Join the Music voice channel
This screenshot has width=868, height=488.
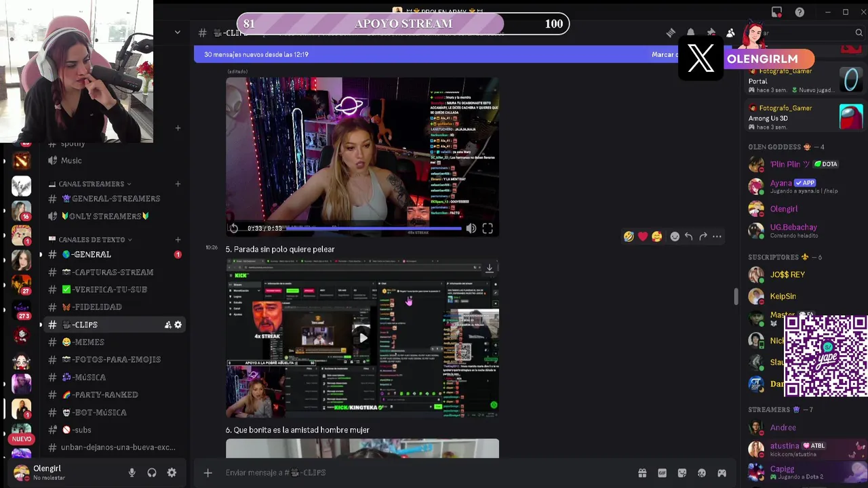tap(113, 161)
